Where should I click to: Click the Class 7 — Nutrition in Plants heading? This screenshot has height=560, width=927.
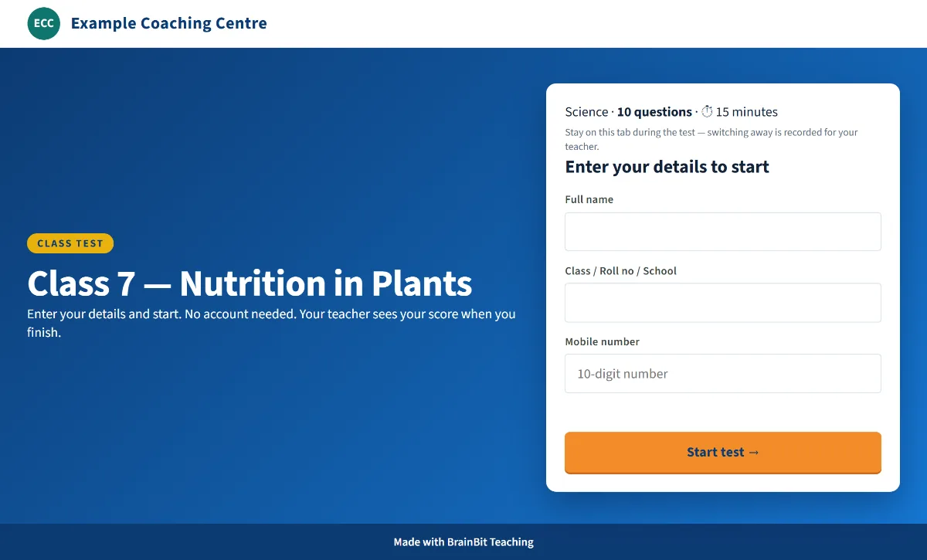click(x=250, y=283)
